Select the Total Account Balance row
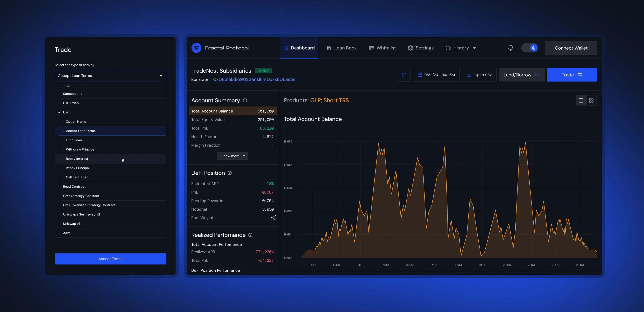Image resolution: width=644 pixels, height=312 pixels. point(233,111)
